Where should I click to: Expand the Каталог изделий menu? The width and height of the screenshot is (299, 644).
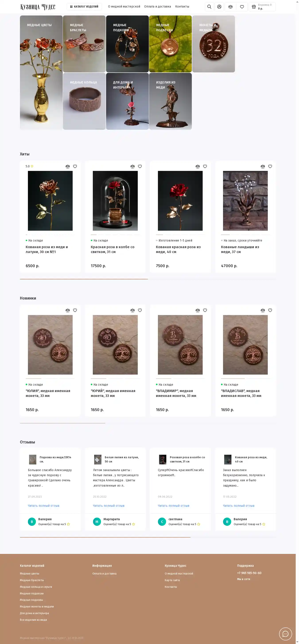click(x=84, y=6)
